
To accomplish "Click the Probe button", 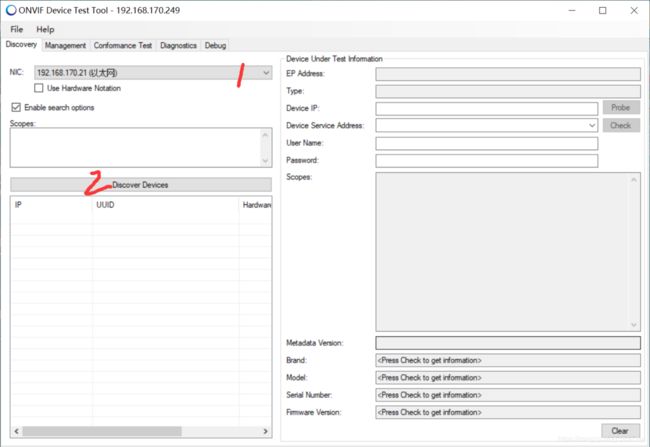I will point(621,108).
